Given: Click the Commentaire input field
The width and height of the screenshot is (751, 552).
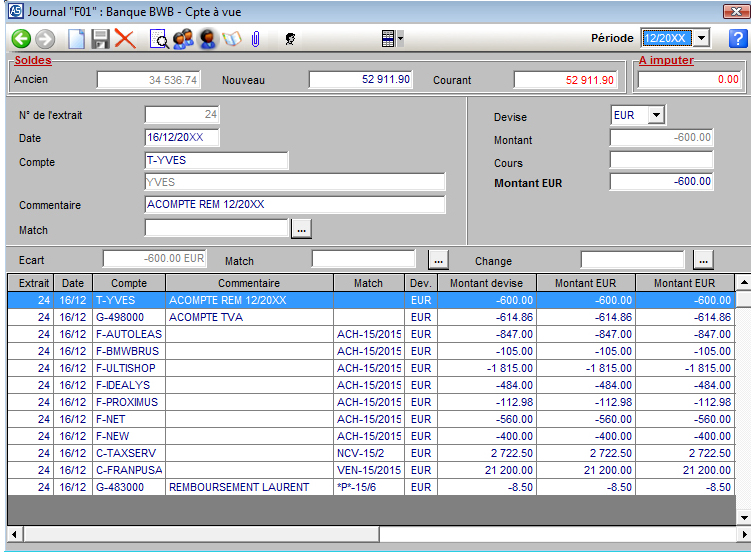Looking at the screenshot, I should point(294,205).
